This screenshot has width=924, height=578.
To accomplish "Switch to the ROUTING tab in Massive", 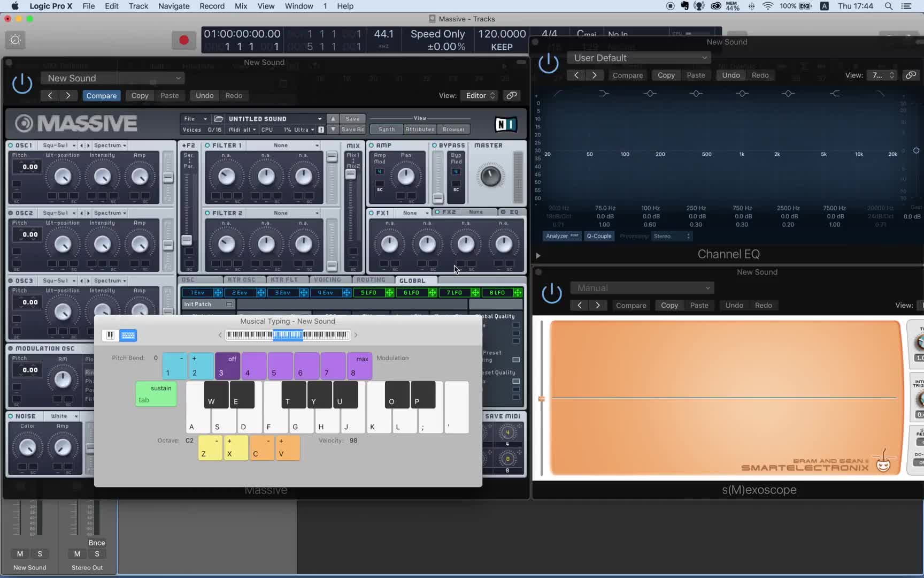I will point(371,280).
